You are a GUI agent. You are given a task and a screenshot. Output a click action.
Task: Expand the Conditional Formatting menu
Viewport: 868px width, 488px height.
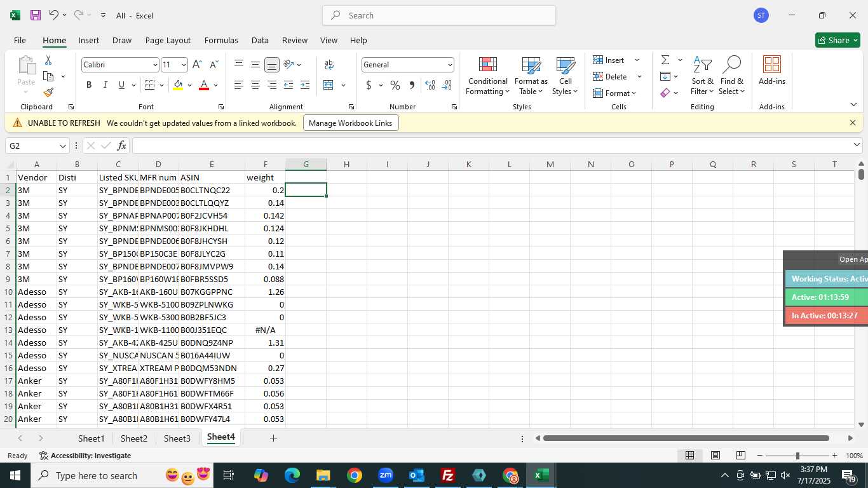(487, 76)
